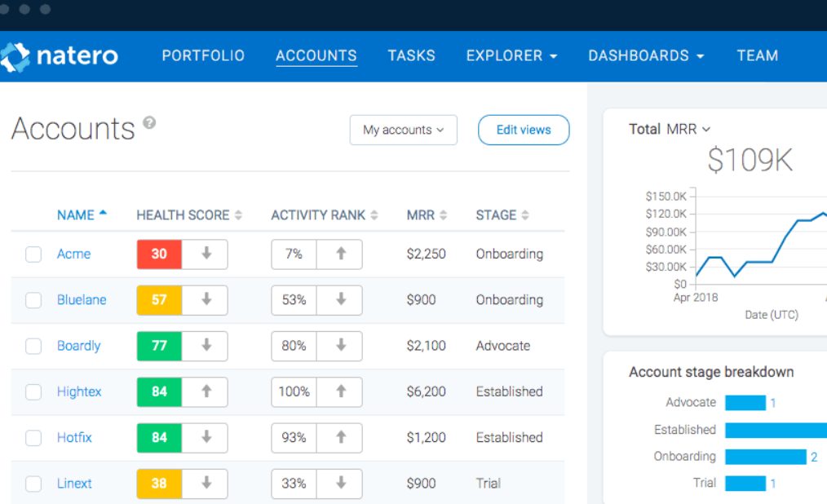Click Bluelane's activity rank down arrow
This screenshot has height=504, width=827.
[x=341, y=299]
